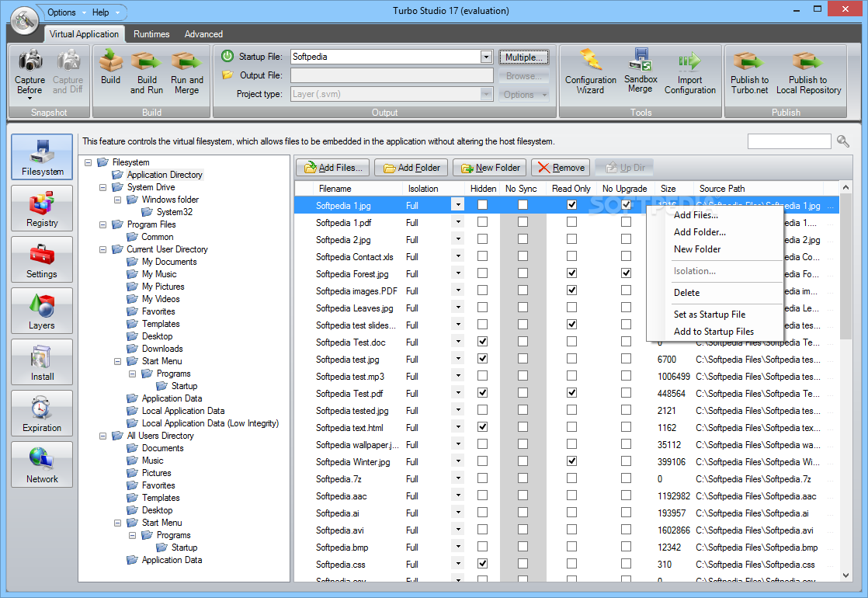Screen dimensions: 868x598
Task: Click the search magnifier icon
Action: [843, 141]
